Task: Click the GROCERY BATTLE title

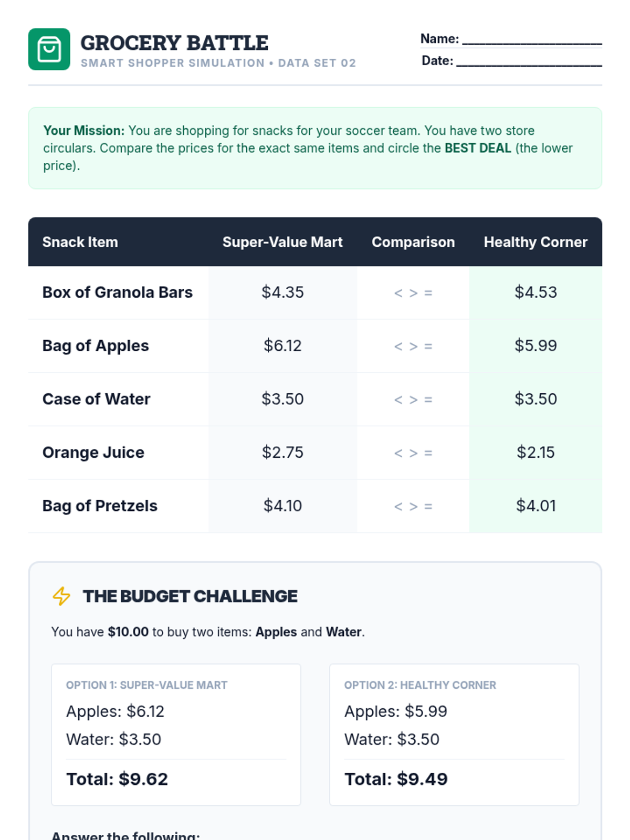Action: (174, 43)
